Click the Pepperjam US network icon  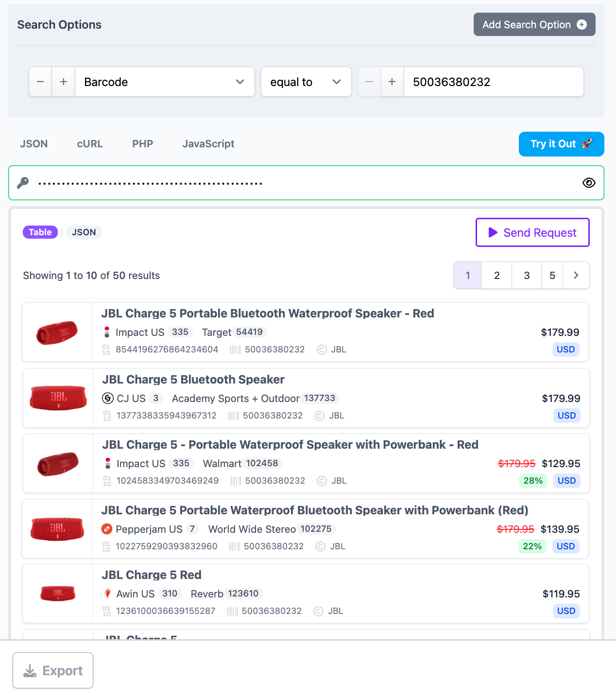(x=107, y=529)
